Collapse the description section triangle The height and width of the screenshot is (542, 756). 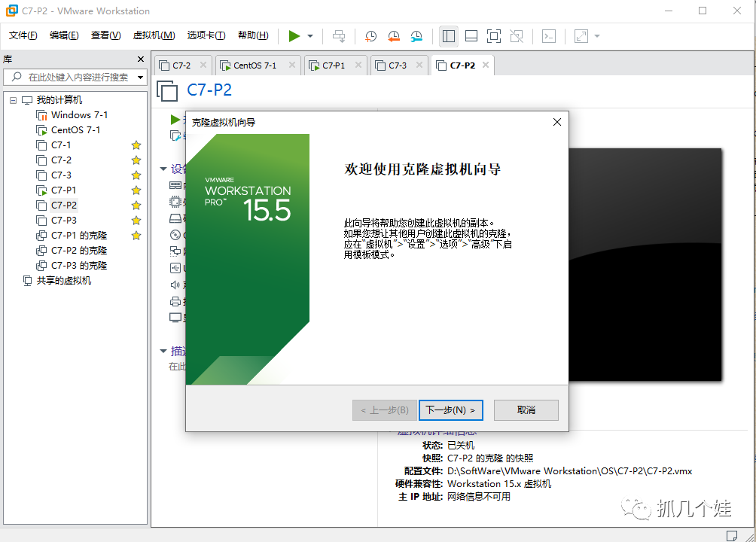pos(163,351)
